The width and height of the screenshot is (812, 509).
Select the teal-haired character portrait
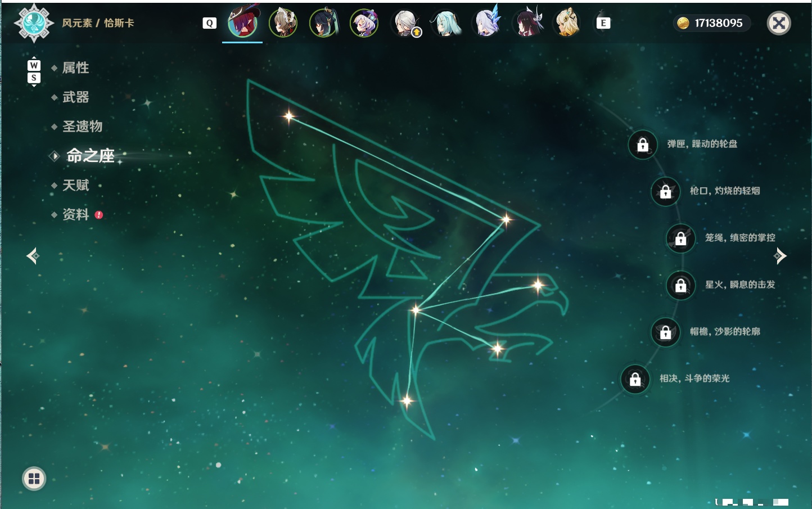446,23
